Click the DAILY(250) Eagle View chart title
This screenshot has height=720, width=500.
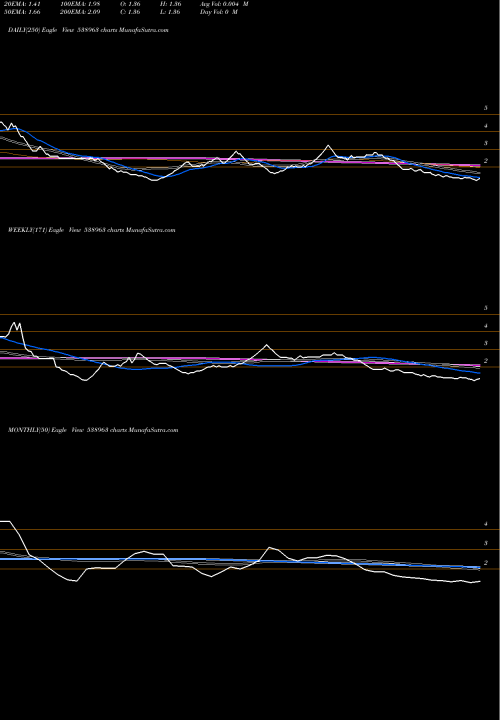(88, 30)
